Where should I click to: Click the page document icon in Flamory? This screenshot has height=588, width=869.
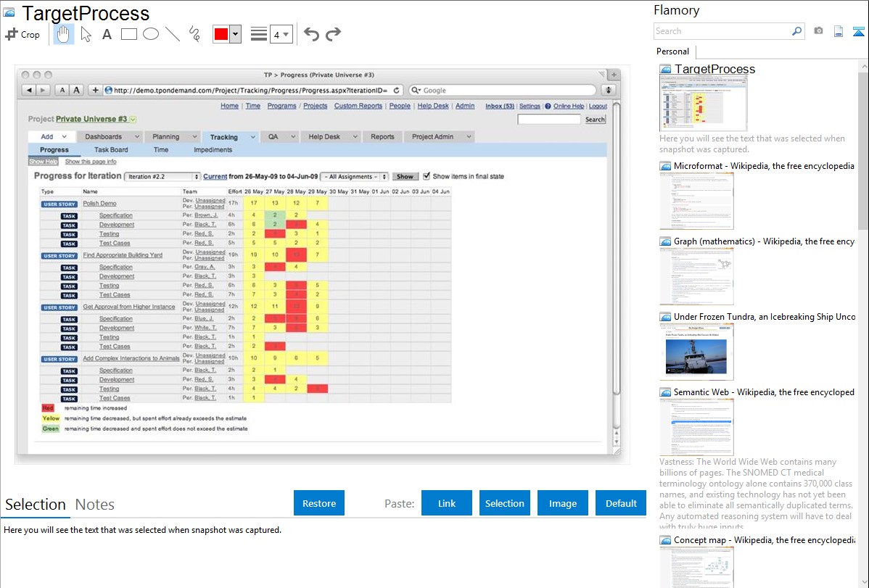click(x=839, y=31)
